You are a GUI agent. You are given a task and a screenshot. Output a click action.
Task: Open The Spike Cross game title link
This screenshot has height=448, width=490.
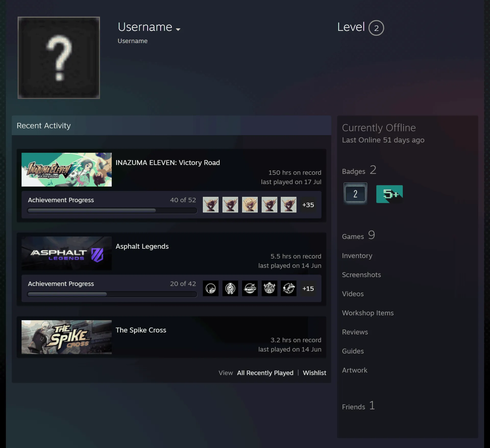pos(141,330)
